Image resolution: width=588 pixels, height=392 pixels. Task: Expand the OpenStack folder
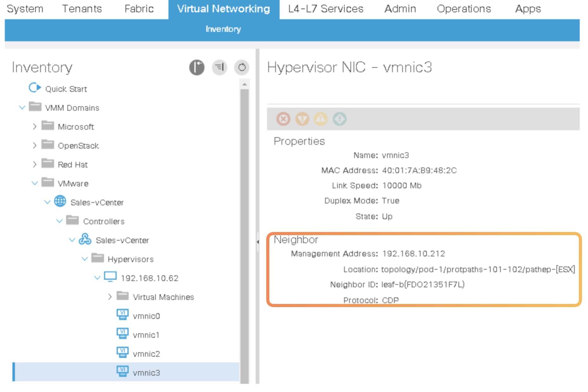click(35, 146)
